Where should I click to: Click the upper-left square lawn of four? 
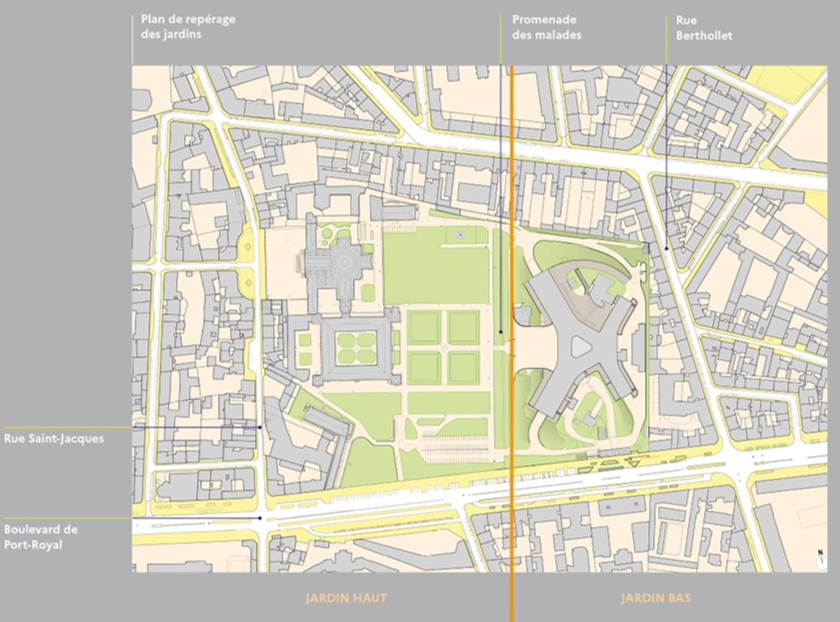424,328
